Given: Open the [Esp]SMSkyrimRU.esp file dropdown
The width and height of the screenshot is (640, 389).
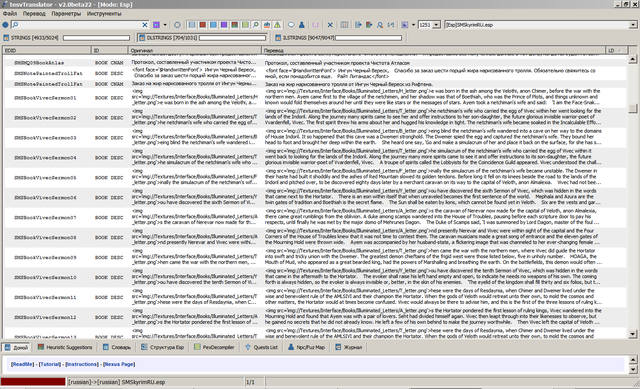Looking at the screenshot, I should click(x=633, y=25).
